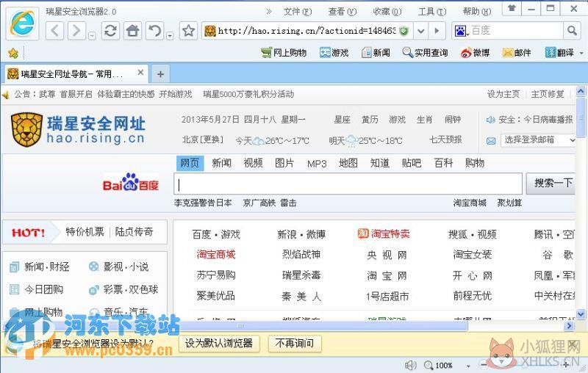
Task: Open the 帮助 menu
Action: [x=476, y=12]
